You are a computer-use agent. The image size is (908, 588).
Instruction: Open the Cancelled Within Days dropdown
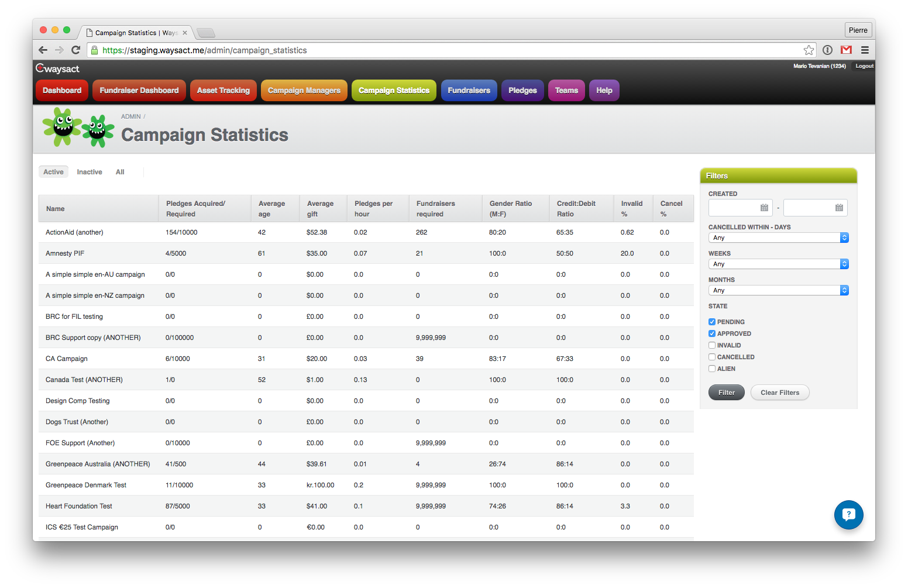(778, 238)
